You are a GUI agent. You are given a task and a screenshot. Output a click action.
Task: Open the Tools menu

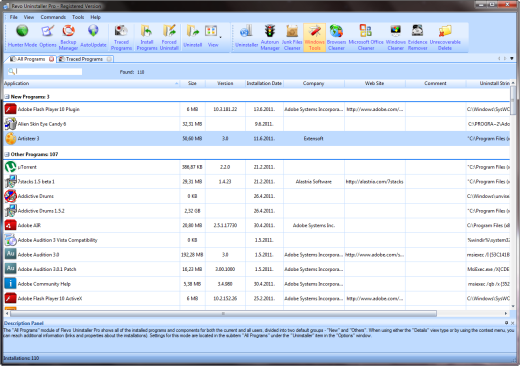(x=78, y=17)
